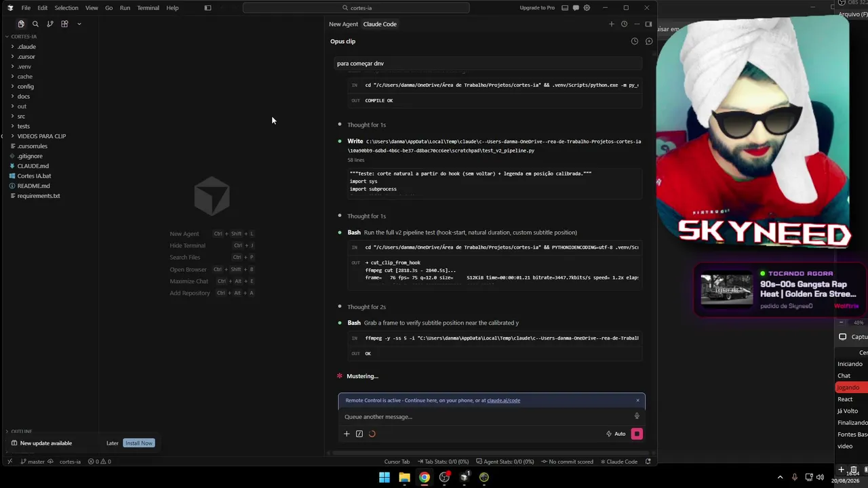This screenshot has height=488, width=868.
Task: Focus the Queue another message field
Action: [485, 417]
